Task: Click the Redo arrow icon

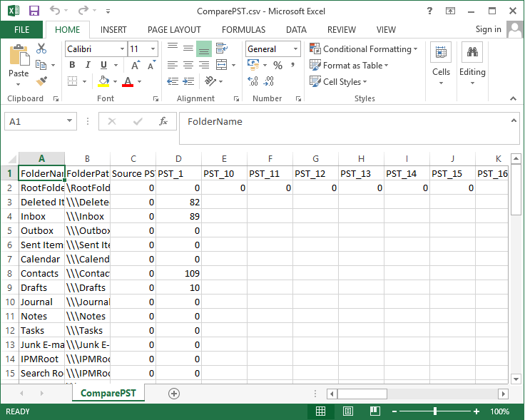Action: [83, 11]
